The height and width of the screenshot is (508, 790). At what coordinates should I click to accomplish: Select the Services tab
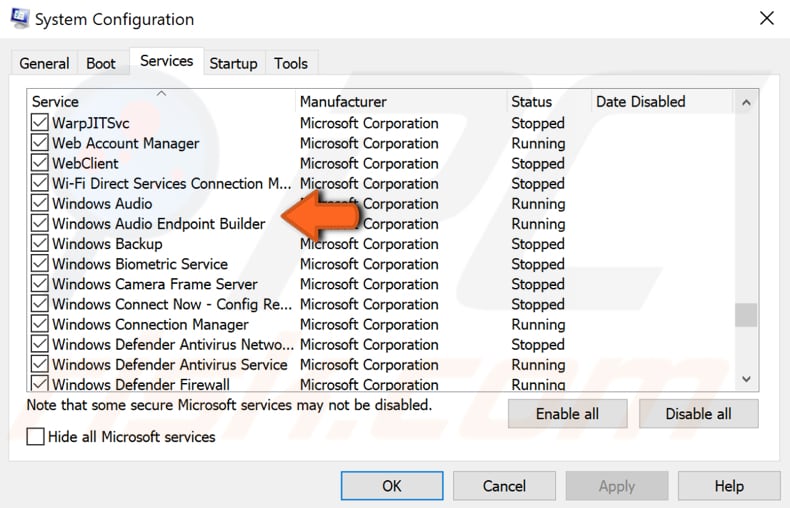point(167,61)
